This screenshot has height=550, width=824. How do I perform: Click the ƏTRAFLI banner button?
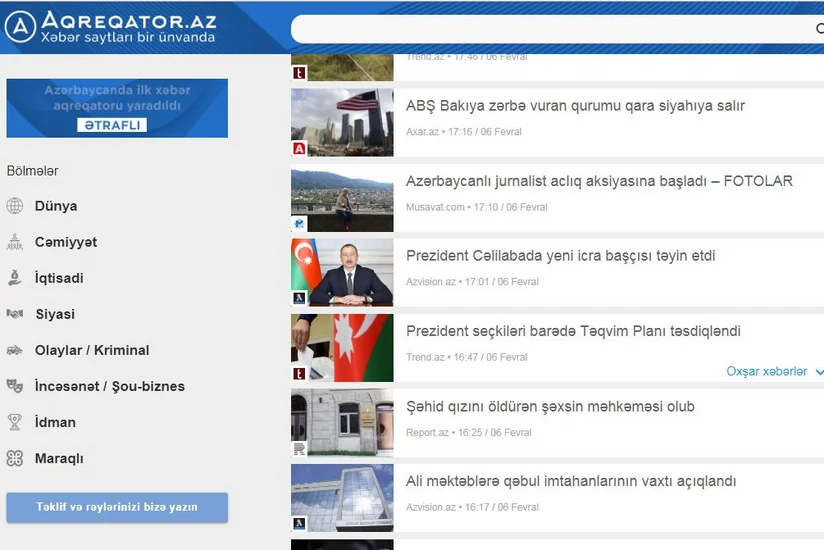click(x=112, y=125)
